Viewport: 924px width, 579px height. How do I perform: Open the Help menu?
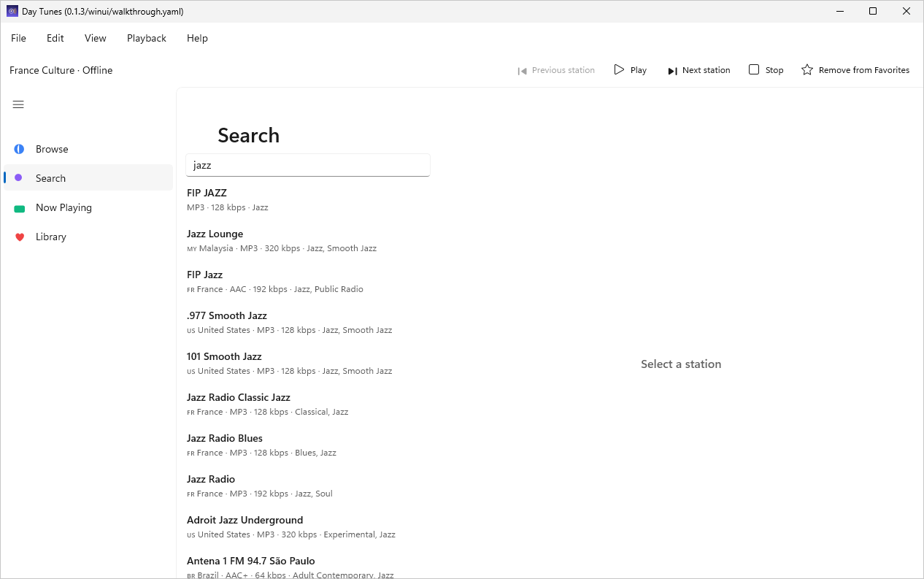[197, 38]
